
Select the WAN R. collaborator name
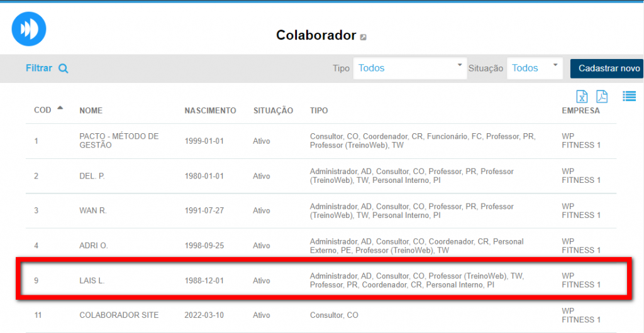tap(93, 210)
